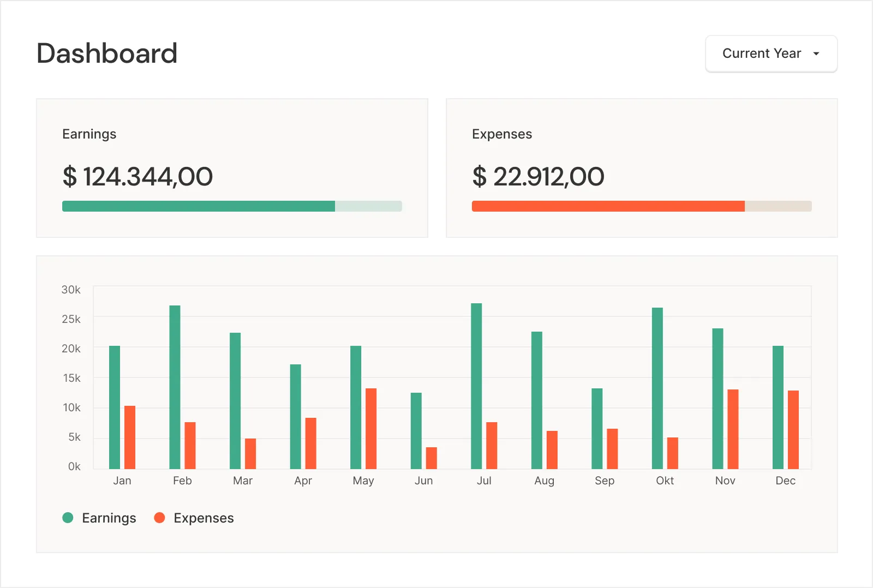Click the Sep earnings bar

[597, 429]
